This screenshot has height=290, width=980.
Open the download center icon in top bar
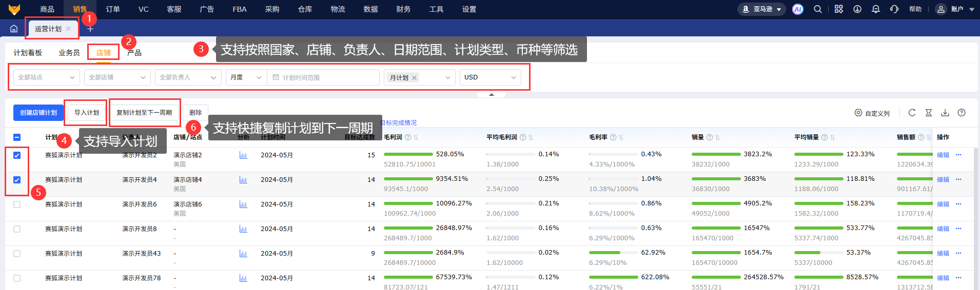click(x=857, y=9)
